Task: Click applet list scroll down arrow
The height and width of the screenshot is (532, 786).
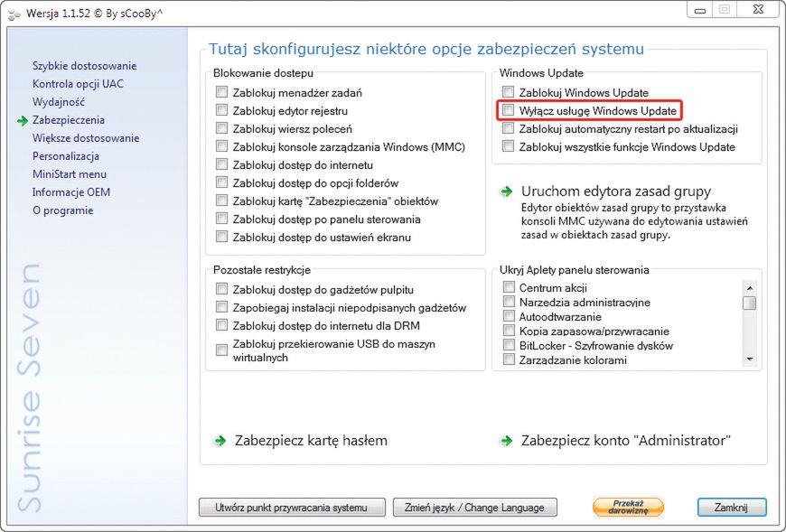Action: [x=749, y=359]
